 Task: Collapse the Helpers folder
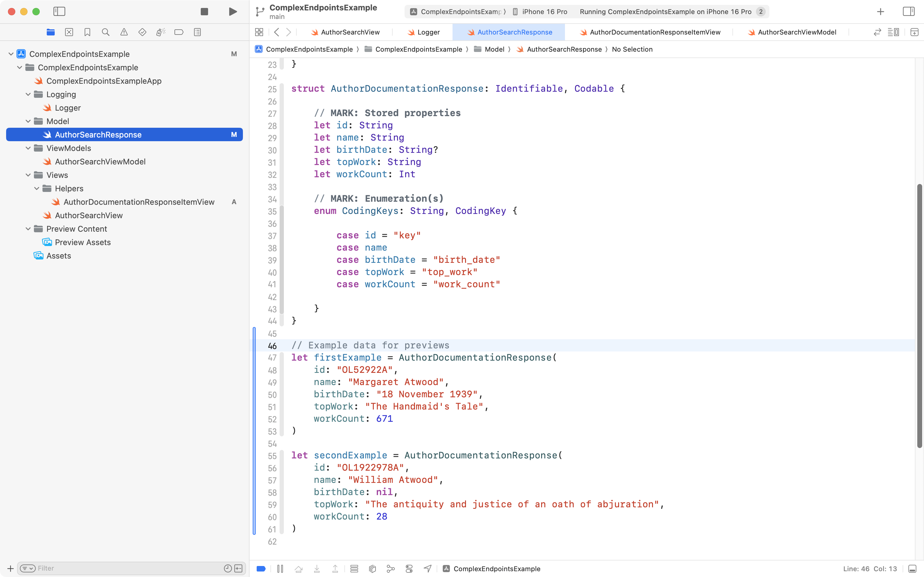pos(37,189)
